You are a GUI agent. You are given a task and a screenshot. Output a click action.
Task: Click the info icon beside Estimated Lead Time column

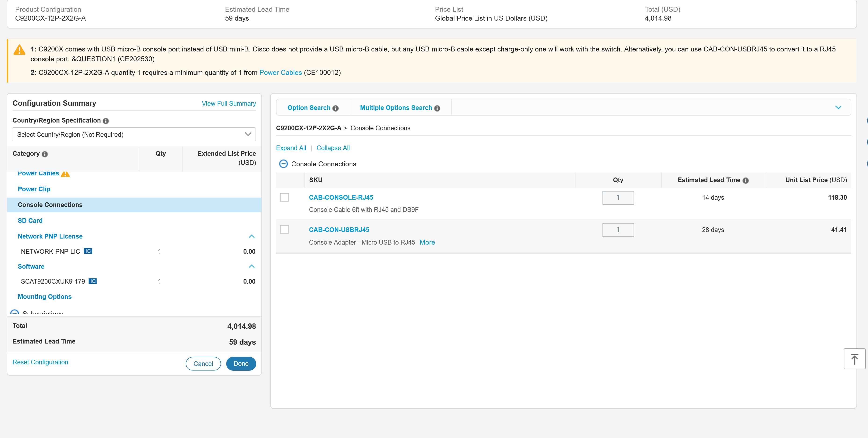click(746, 180)
